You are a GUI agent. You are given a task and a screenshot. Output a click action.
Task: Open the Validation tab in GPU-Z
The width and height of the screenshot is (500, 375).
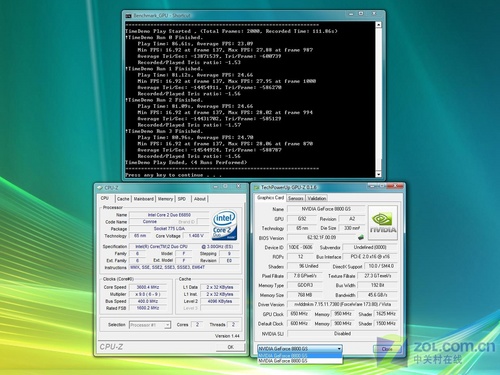coord(317,198)
